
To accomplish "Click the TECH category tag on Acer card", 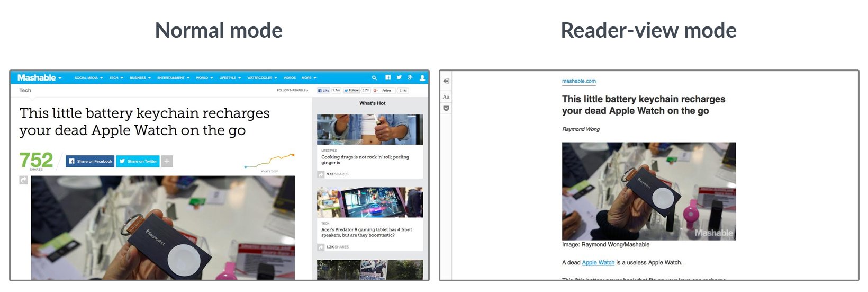I will 325,224.
